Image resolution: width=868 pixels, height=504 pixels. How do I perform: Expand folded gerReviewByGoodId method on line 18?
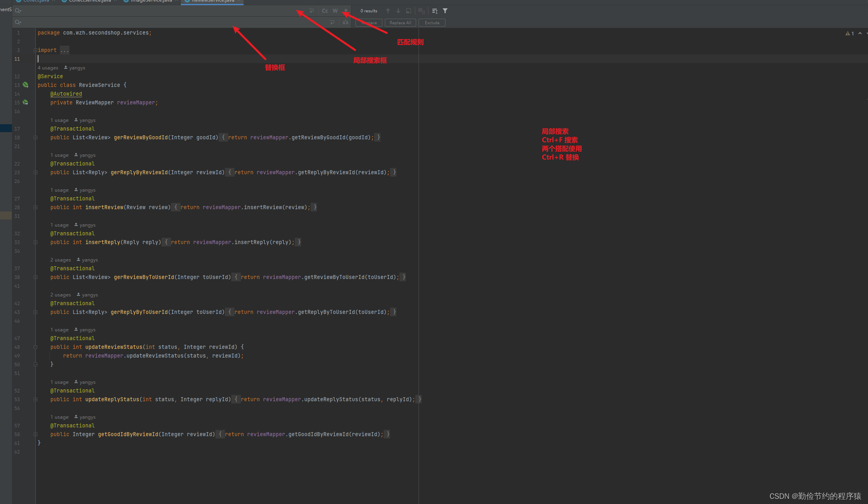tap(35, 138)
